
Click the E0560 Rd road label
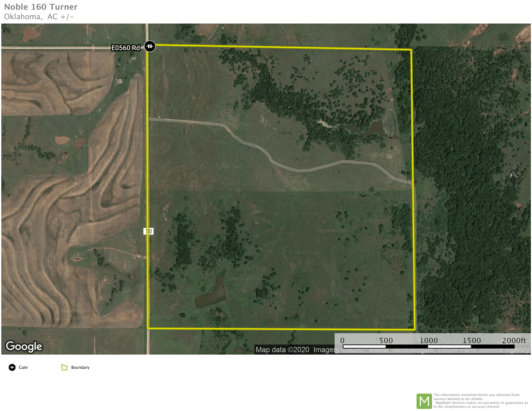[125, 48]
